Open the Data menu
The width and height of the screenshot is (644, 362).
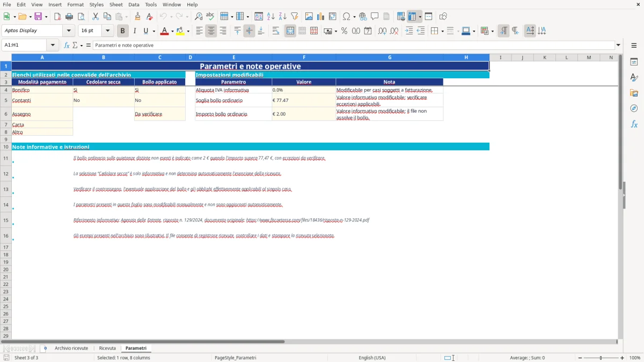click(134, 4)
